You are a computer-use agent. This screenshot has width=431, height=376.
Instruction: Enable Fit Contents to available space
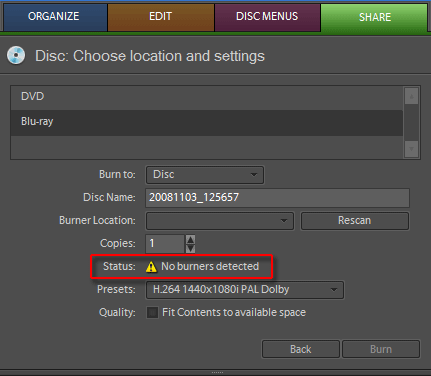(153, 313)
